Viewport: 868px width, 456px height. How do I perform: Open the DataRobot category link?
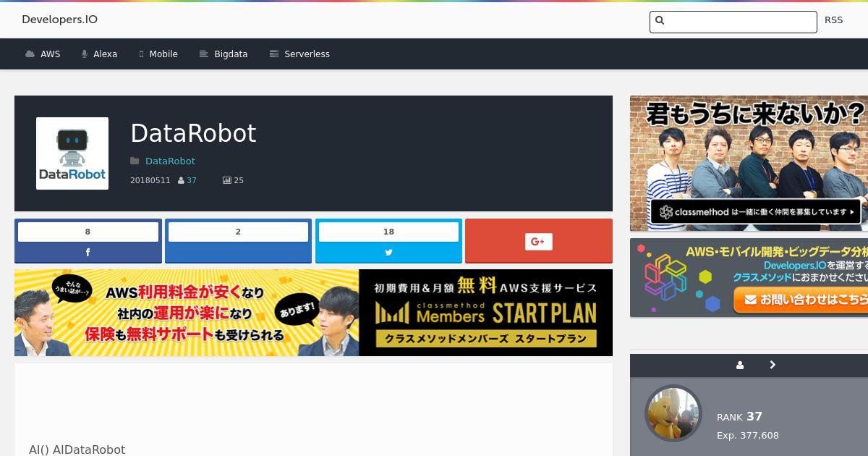[x=170, y=161]
